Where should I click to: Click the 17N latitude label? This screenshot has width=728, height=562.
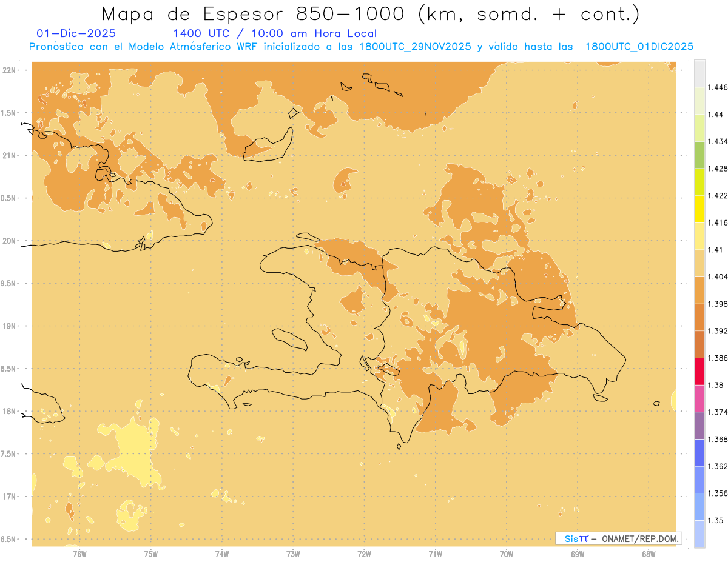pyautogui.click(x=8, y=497)
